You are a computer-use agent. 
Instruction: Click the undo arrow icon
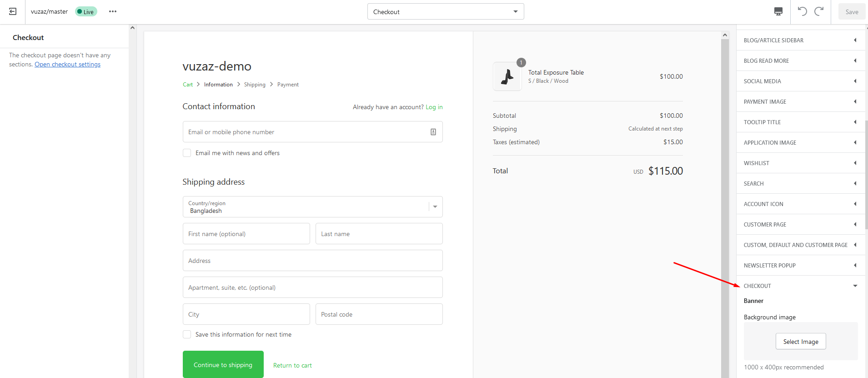pyautogui.click(x=802, y=12)
